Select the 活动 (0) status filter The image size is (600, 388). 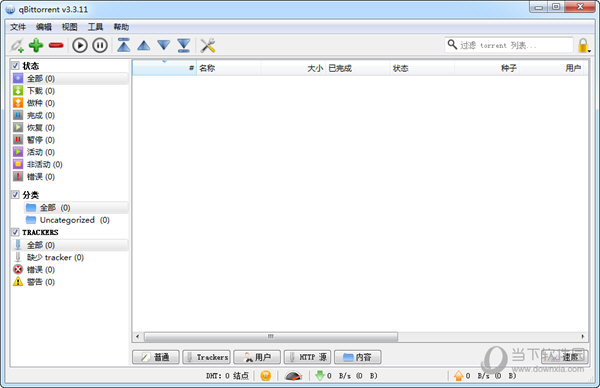click(70, 152)
